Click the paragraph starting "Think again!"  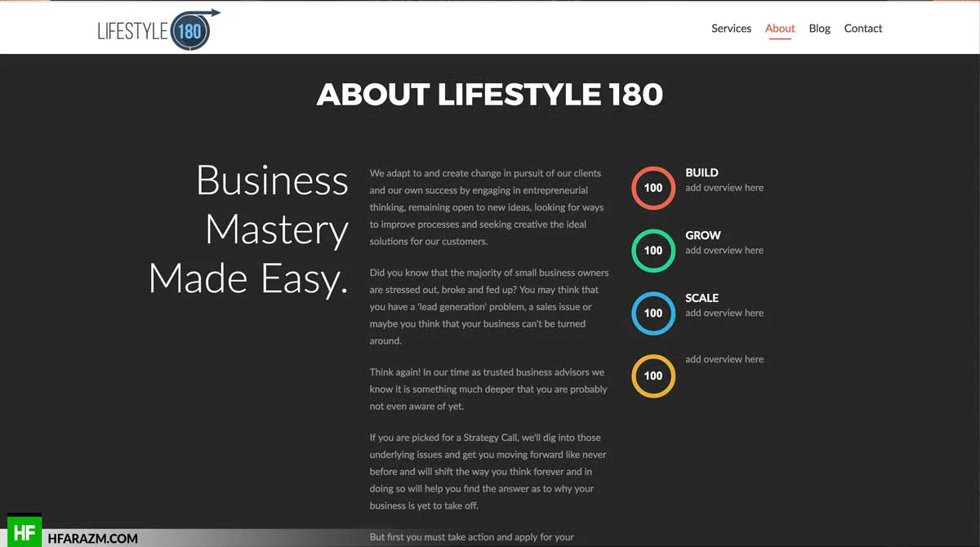tap(488, 389)
